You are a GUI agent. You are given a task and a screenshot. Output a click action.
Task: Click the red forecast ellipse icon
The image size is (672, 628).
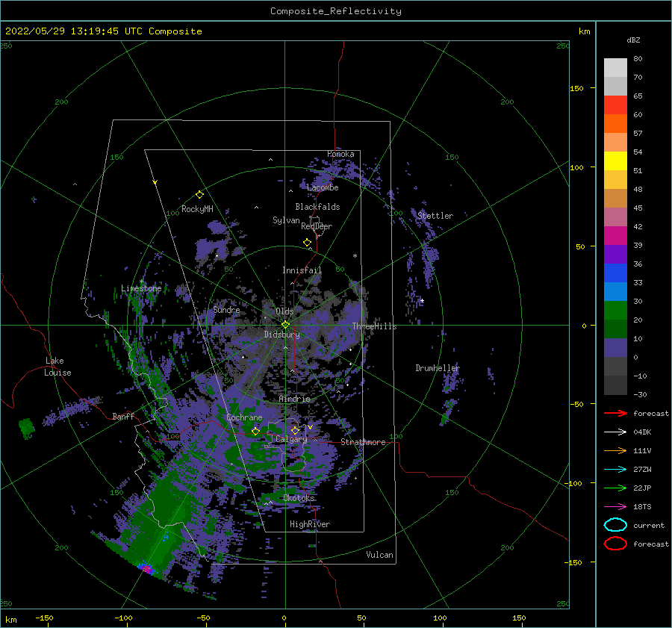coord(615,544)
